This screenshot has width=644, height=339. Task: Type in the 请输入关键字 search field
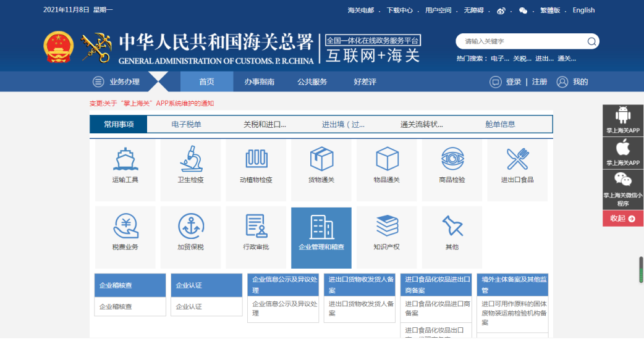click(x=522, y=41)
